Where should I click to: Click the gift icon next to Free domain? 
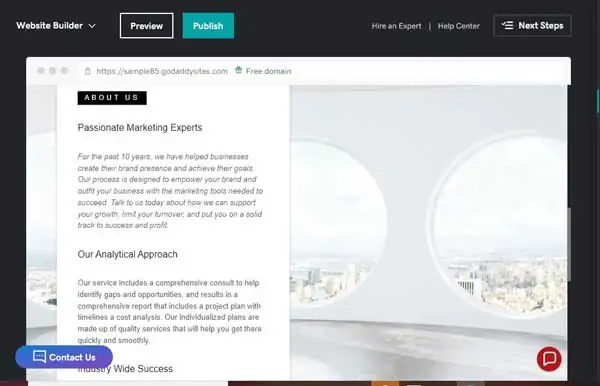(238, 70)
